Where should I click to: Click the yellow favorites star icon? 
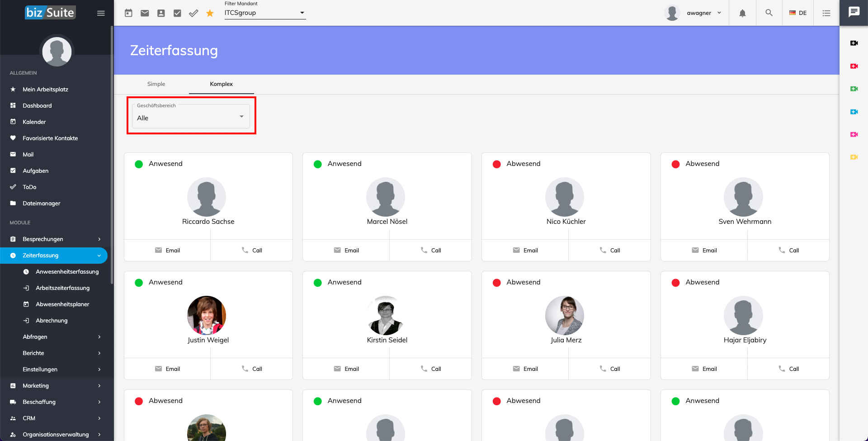tap(210, 13)
